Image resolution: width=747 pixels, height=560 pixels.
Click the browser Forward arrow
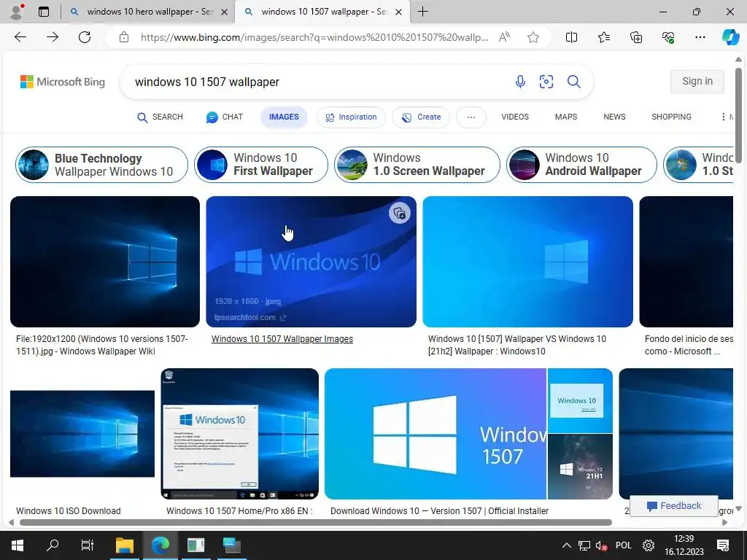[x=53, y=37]
